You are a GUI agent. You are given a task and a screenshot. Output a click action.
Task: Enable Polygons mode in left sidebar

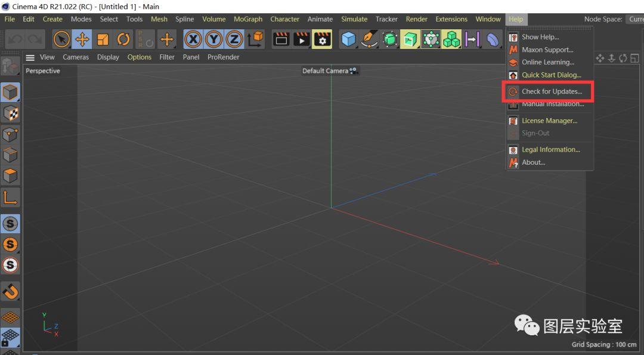coord(10,176)
